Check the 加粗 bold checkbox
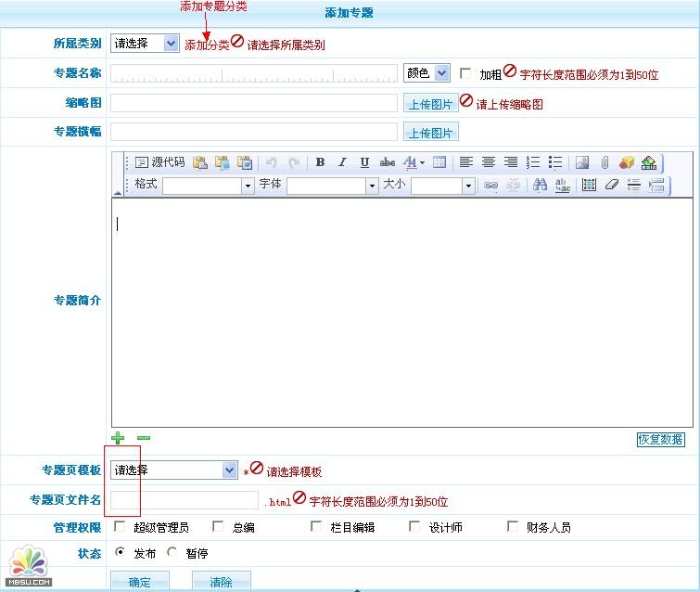700x592 pixels. pyautogui.click(x=466, y=73)
